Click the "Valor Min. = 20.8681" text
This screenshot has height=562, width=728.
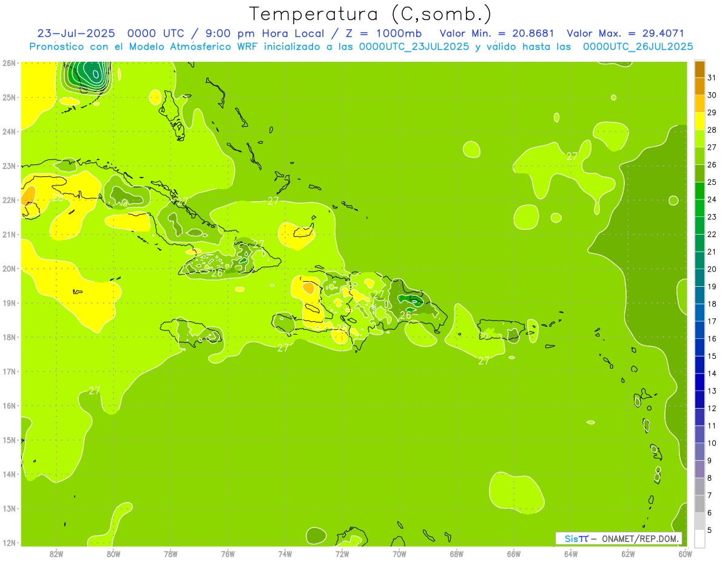(497, 33)
